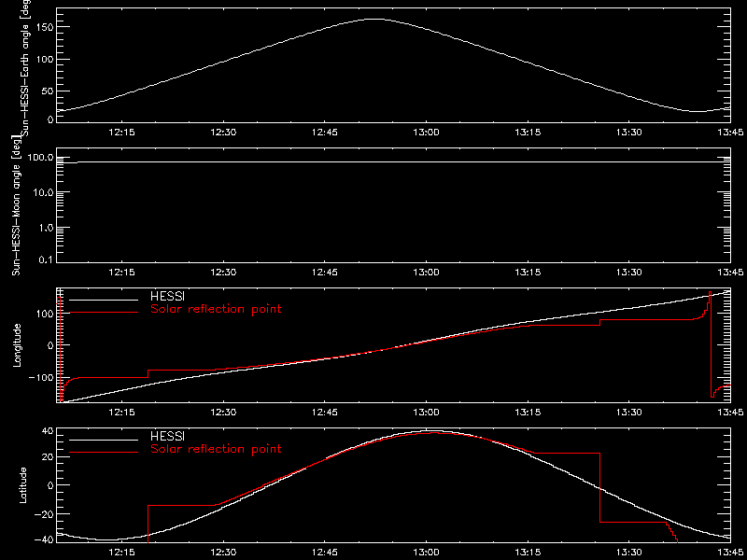
Task: Click red legend line in Longitude plot
Action: [x=104, y=313]
